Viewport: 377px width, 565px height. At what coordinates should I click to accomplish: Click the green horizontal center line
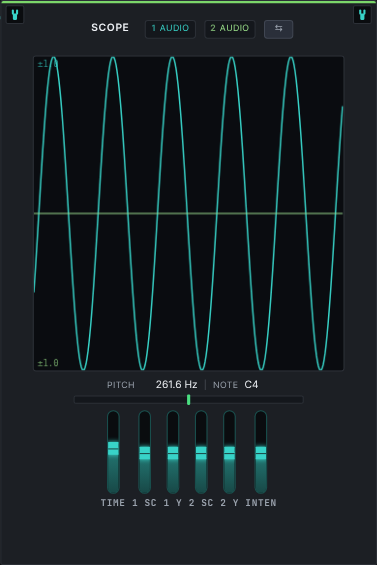tap(188, 214)
